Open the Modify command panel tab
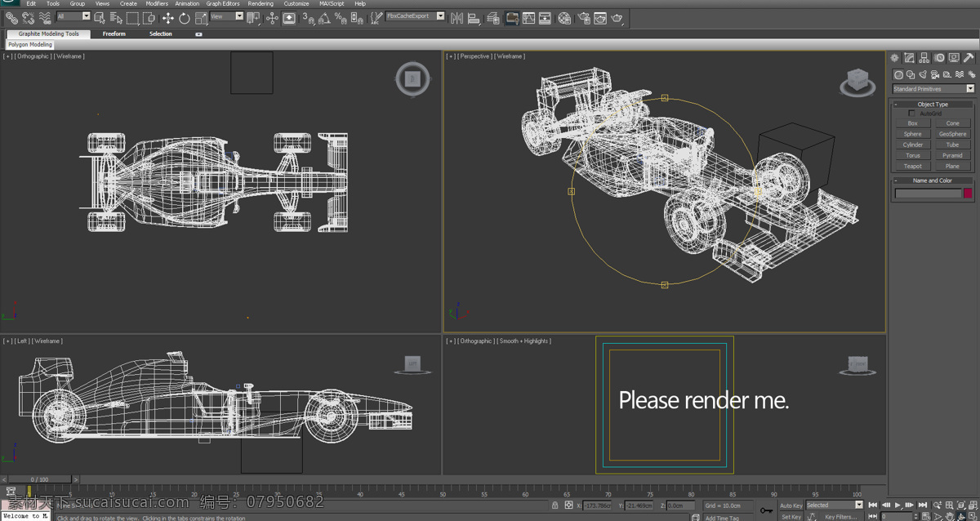This screenshot has width=980, height=521. coord(910,58)
